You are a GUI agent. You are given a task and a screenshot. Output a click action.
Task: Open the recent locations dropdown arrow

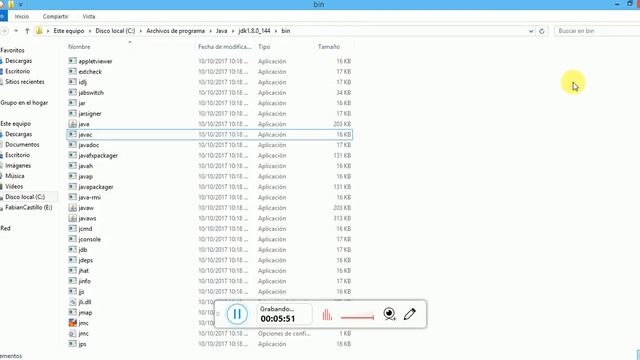[16, 31]
